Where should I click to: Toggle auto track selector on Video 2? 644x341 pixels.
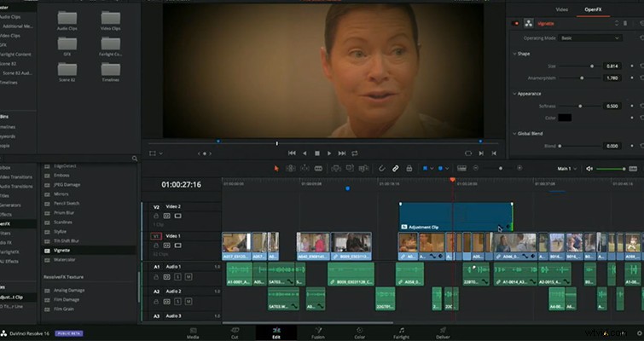pyautogui.click(x=166, y=216)
